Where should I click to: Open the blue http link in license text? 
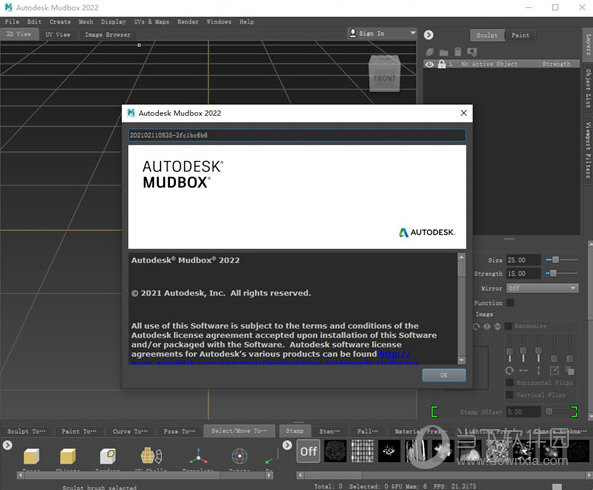coord(394,354)
